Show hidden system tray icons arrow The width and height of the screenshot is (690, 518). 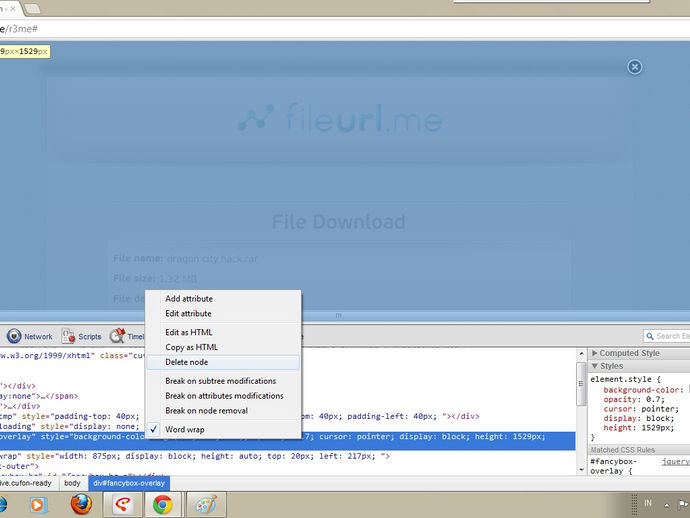point(667,505)
